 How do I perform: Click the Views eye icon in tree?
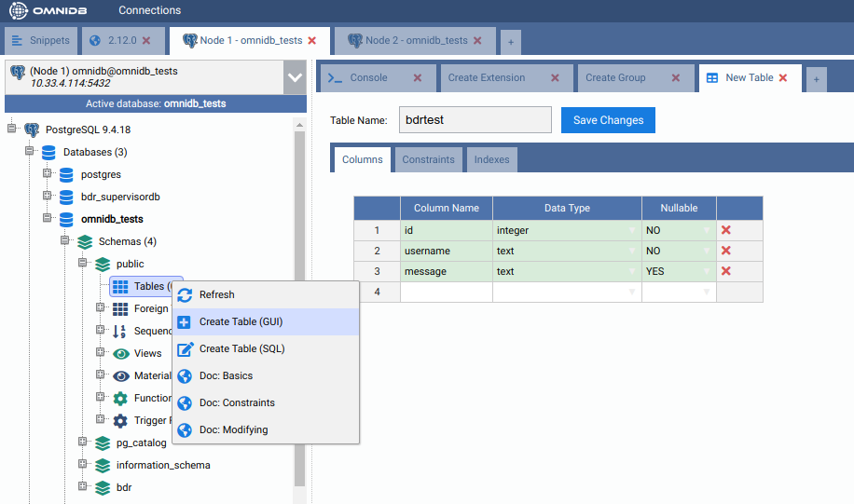[x=120, y=354]
